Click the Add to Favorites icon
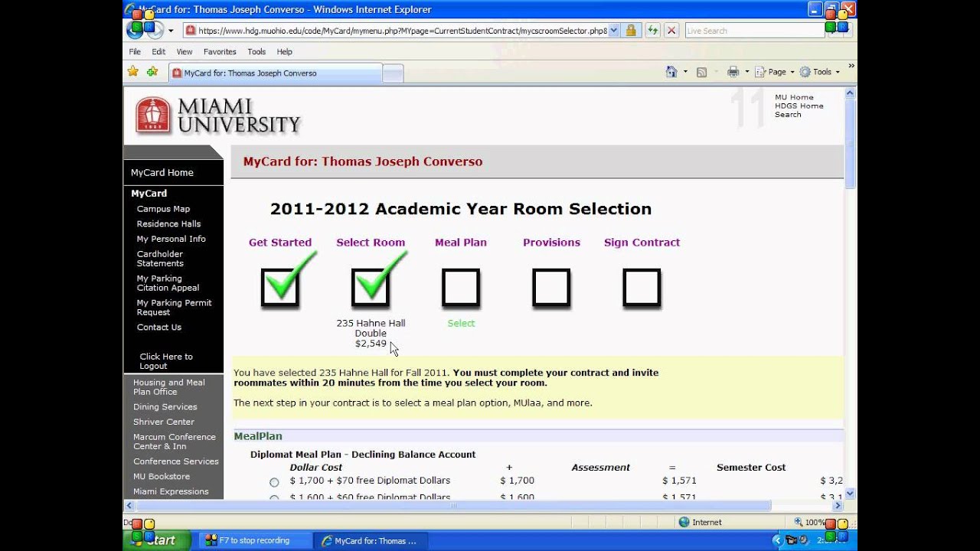This screenshot has width=980, height=551. coord(152,71)
